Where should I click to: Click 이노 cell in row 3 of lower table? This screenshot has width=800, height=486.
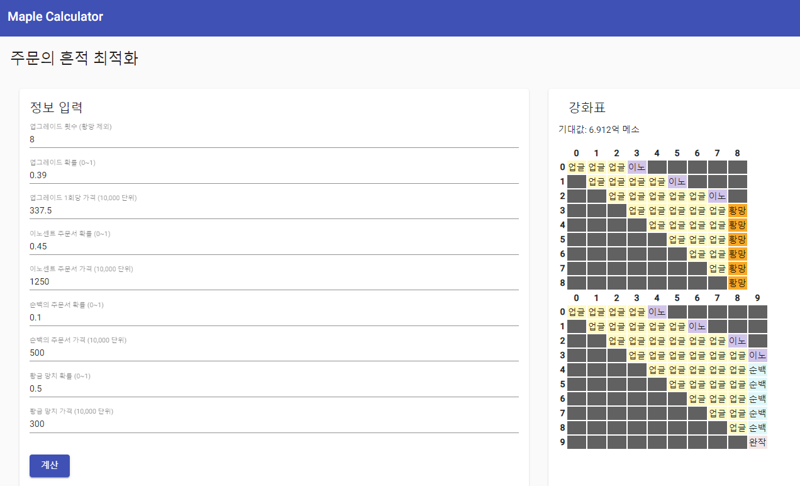pyautogui.click(x=757, y=355)
